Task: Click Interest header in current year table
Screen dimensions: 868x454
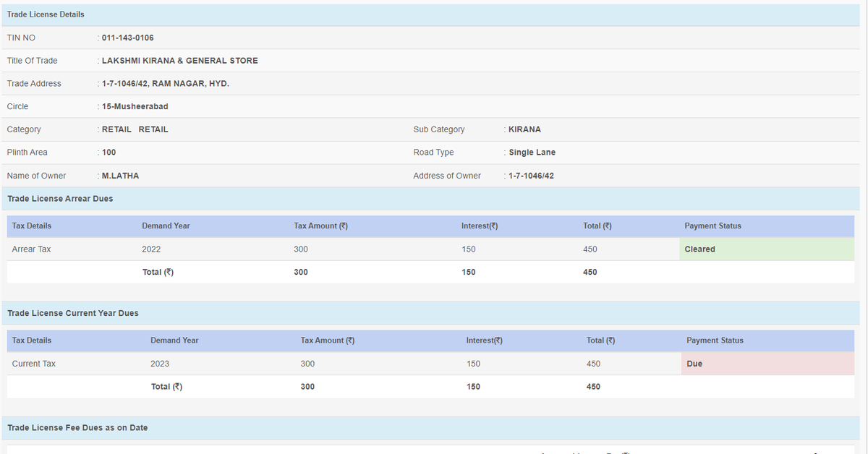Action: pos(485,340)
